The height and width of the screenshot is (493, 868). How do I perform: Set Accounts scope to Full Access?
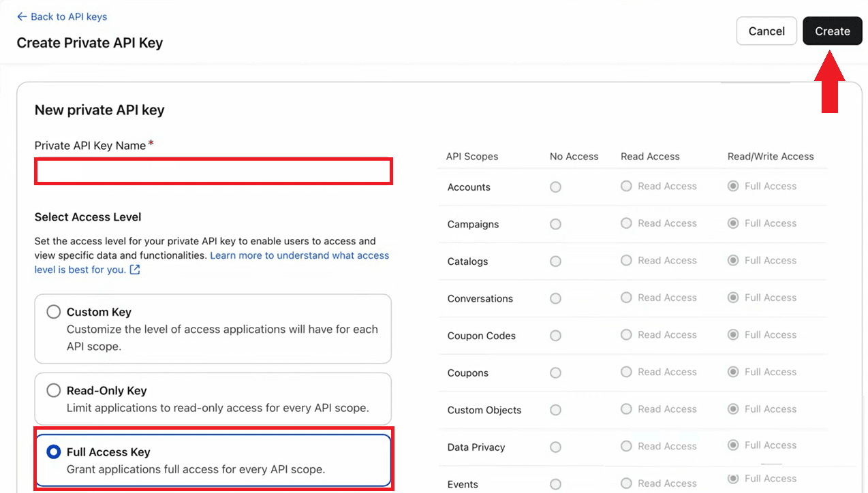click(733, 187)
